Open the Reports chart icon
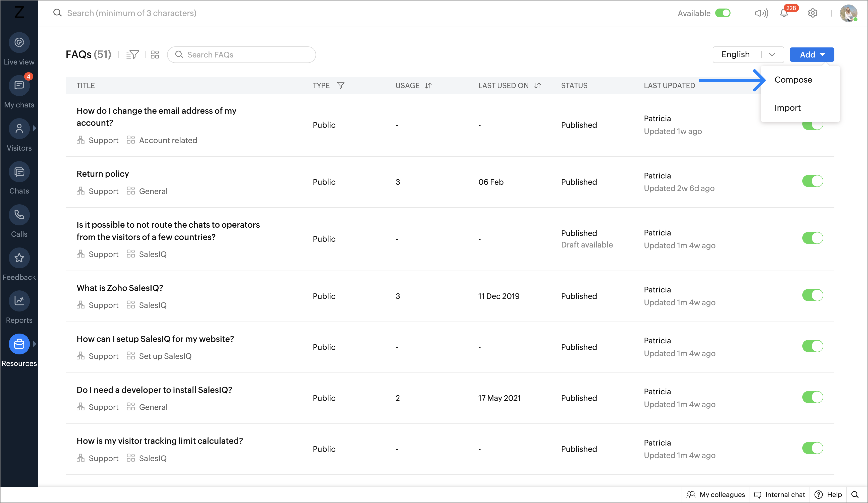 point(19,301)
